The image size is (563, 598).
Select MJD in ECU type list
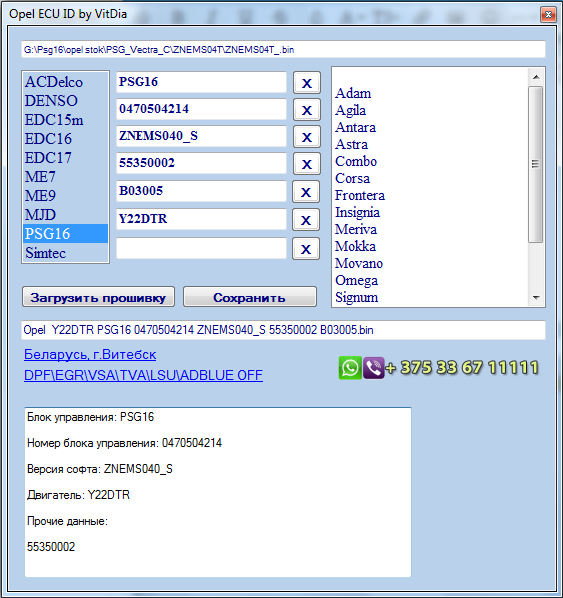[65, 215]
